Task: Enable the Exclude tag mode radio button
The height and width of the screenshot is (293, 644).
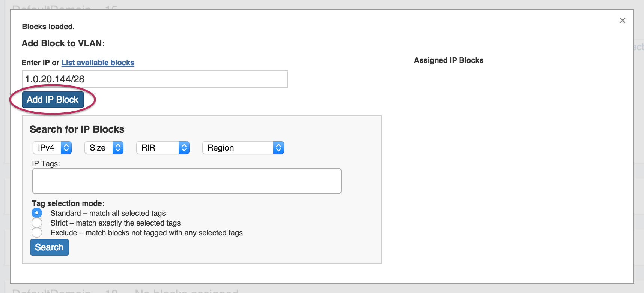Action: [37, 233]
